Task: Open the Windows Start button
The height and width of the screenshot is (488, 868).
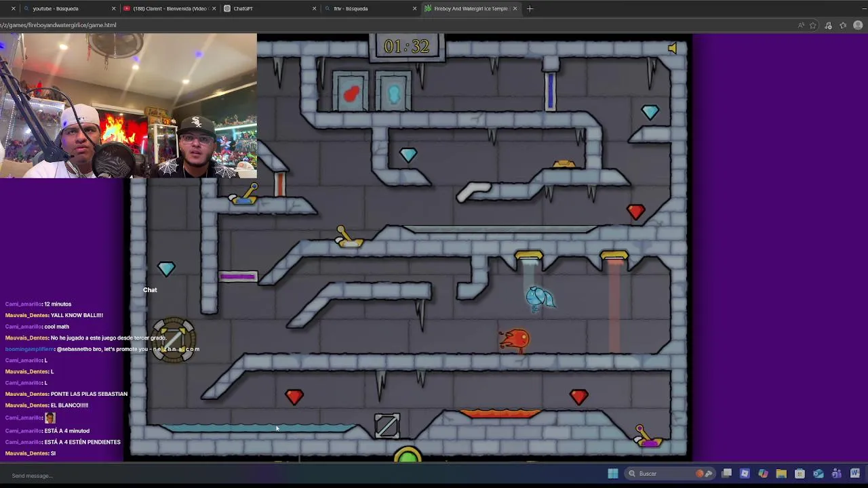Action: point(613,473)
